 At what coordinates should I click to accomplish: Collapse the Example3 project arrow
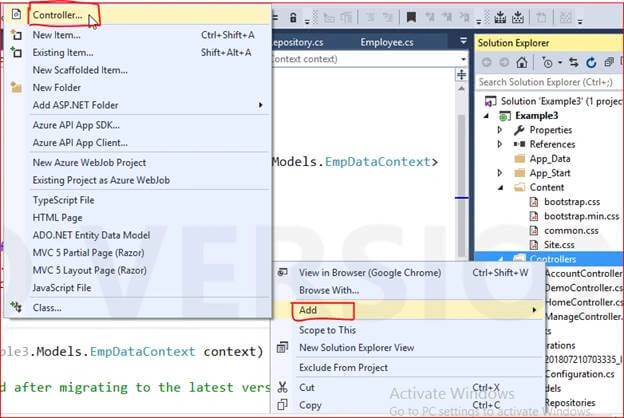pos(486,116)
